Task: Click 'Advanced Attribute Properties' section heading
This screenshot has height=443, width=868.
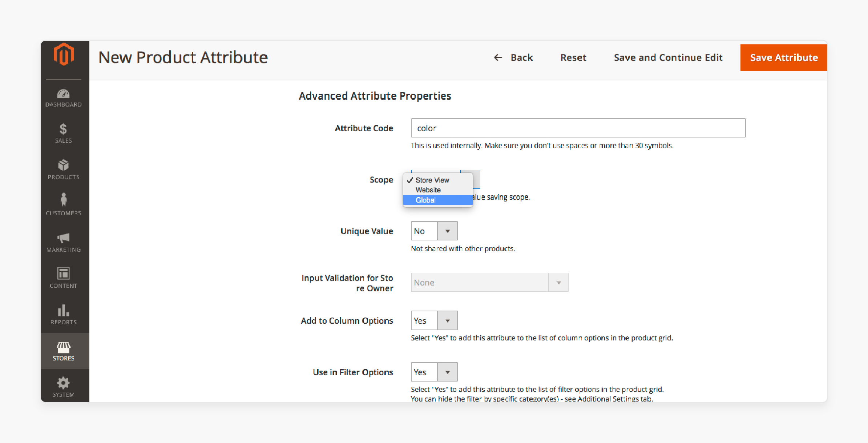Action: pyautogui.click(x=375, y=96)
